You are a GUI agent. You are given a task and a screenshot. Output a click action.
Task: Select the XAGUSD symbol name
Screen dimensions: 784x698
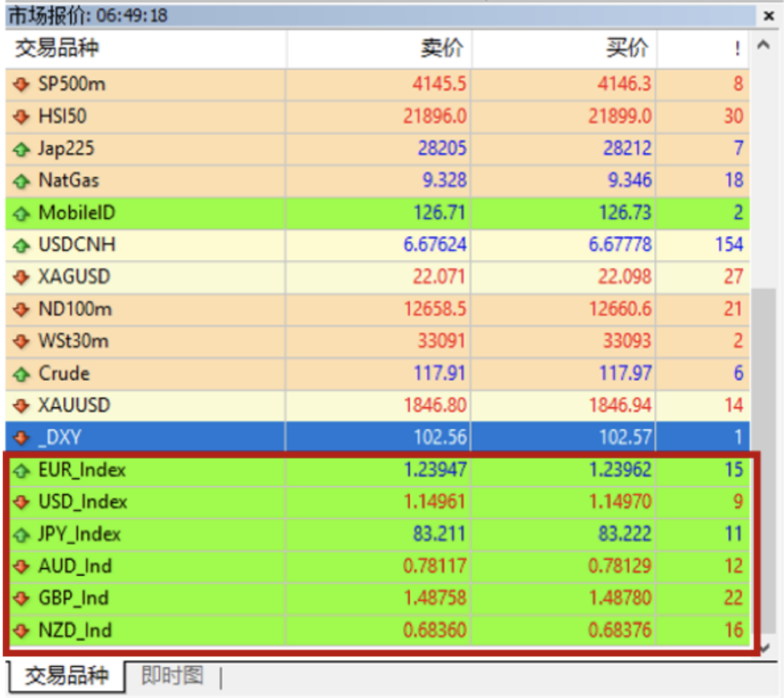coord(75,276)
